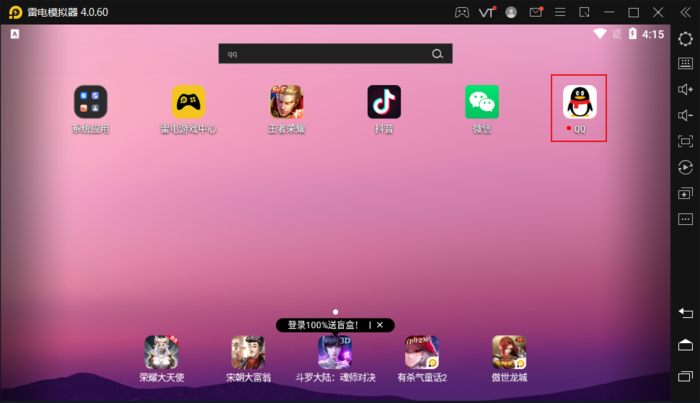The image size is (700, 403).
Task: Open the QQ app
Action: click(x=580, y=103)
